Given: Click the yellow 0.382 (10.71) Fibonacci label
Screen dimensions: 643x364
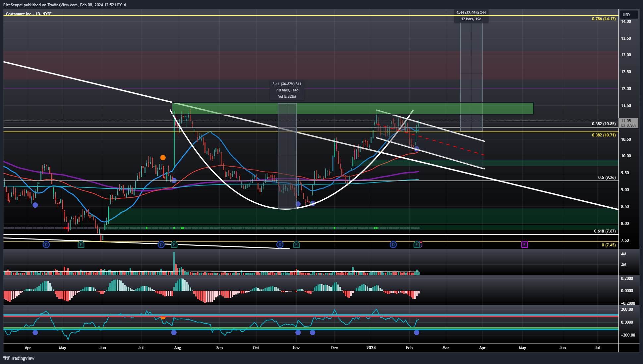Looking at the screenshot, I should tap(604, 135).
